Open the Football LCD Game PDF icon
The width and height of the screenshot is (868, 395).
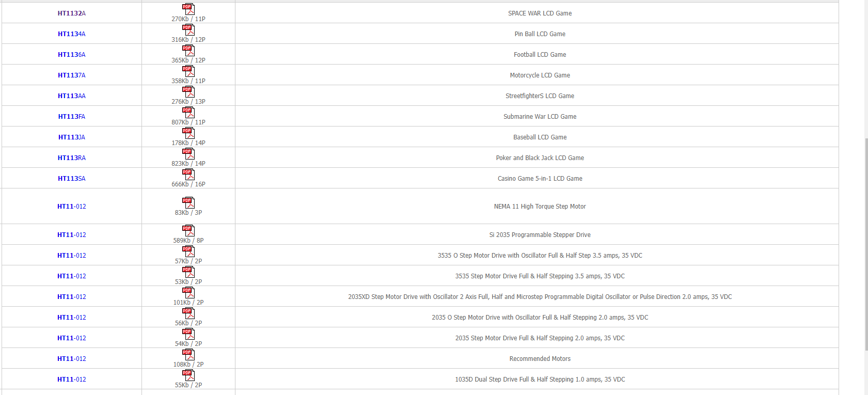click(x=188, y=51)
